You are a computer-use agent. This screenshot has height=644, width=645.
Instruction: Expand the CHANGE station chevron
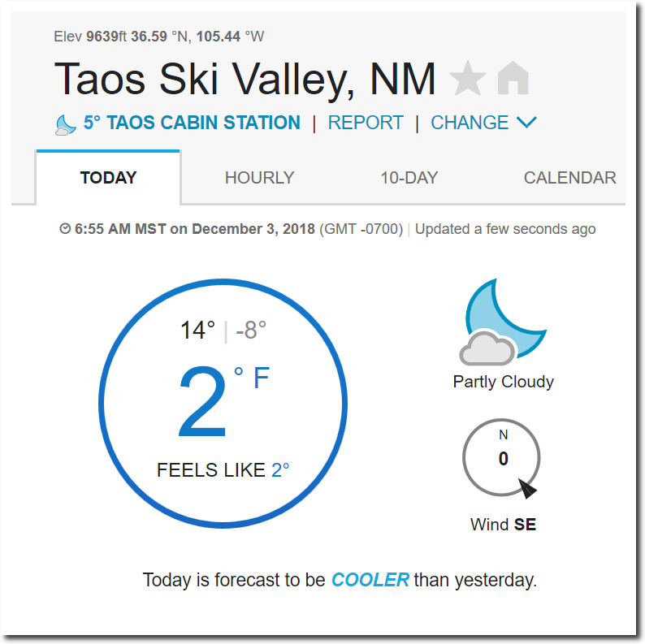click(526, 122)
